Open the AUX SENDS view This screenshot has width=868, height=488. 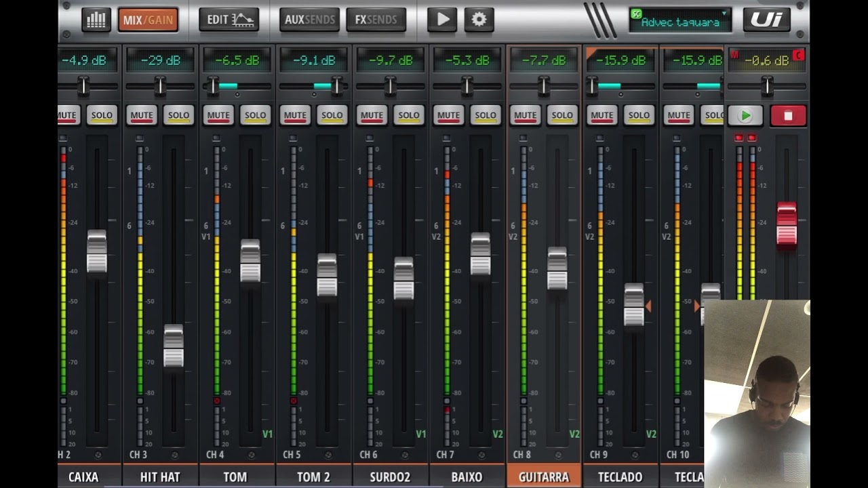tap(309, 20)
